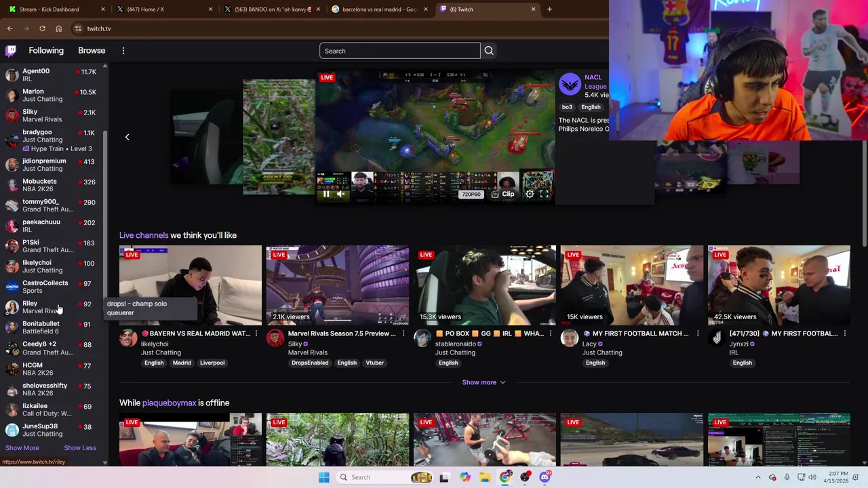Open the Windows Start menu
Image resolution: width=868 pixels, height=488 pixels.
point(323,477)
